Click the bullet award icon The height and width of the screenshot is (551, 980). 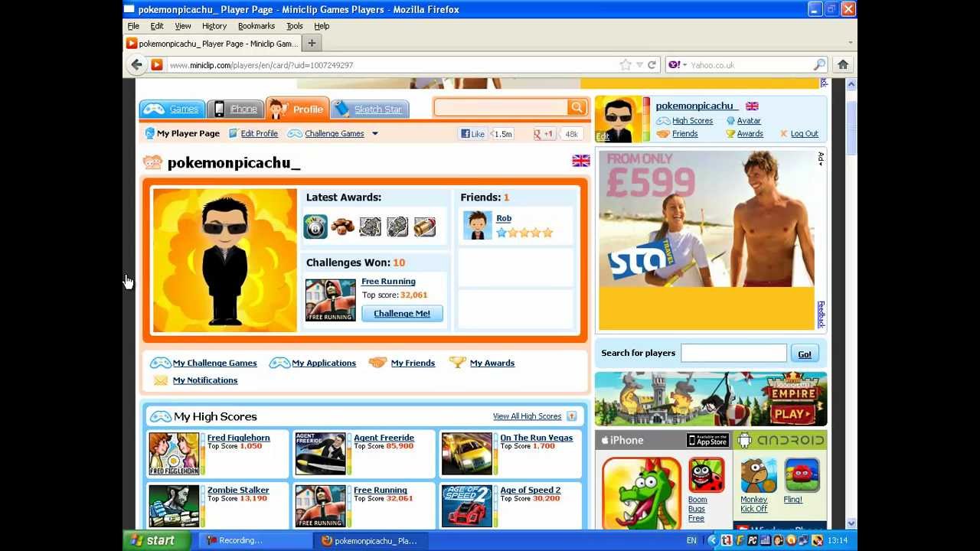(425, 227)
